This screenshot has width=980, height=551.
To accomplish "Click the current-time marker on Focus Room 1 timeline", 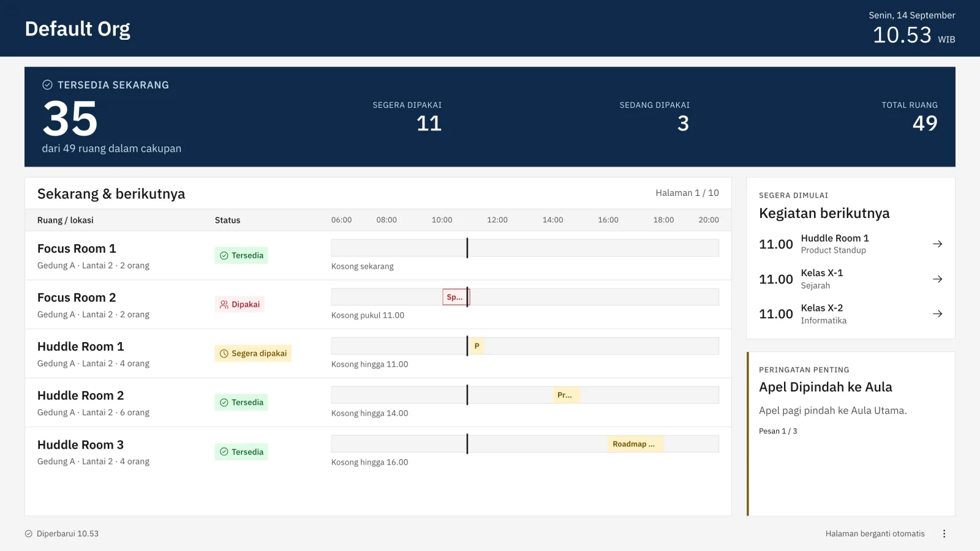I will coord(467,248).
